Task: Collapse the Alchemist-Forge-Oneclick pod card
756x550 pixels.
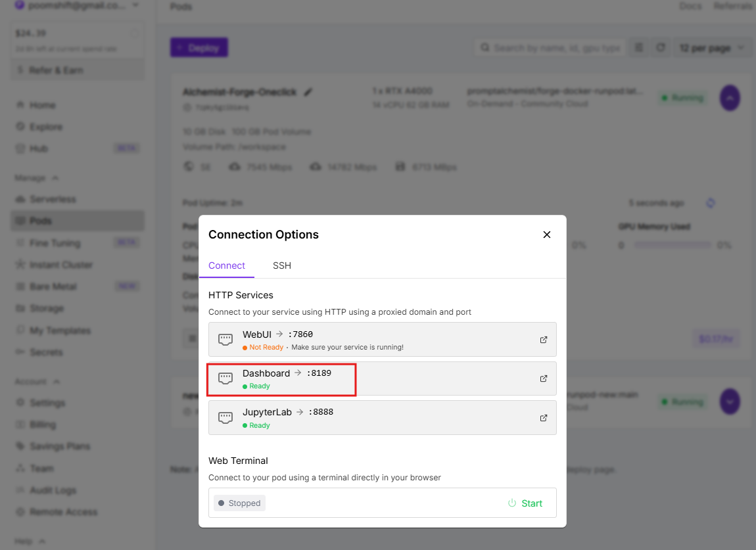Action: (730, 98)
